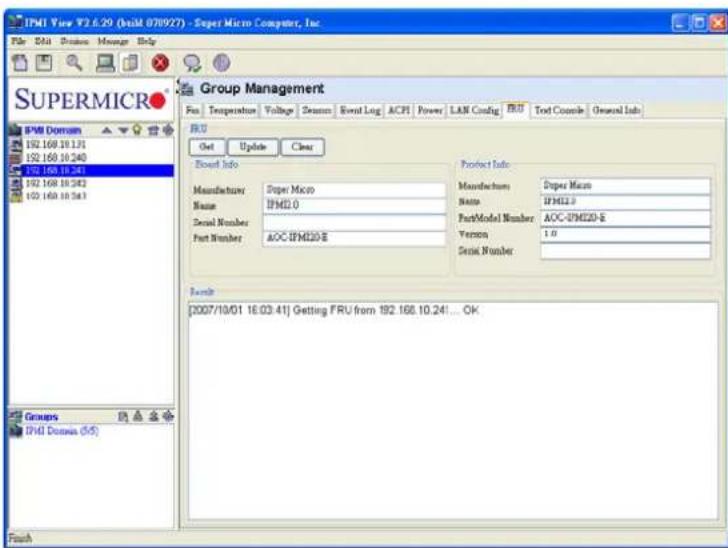
Task: Click the Product Info Manufacturer field
Action: point(625,186)
